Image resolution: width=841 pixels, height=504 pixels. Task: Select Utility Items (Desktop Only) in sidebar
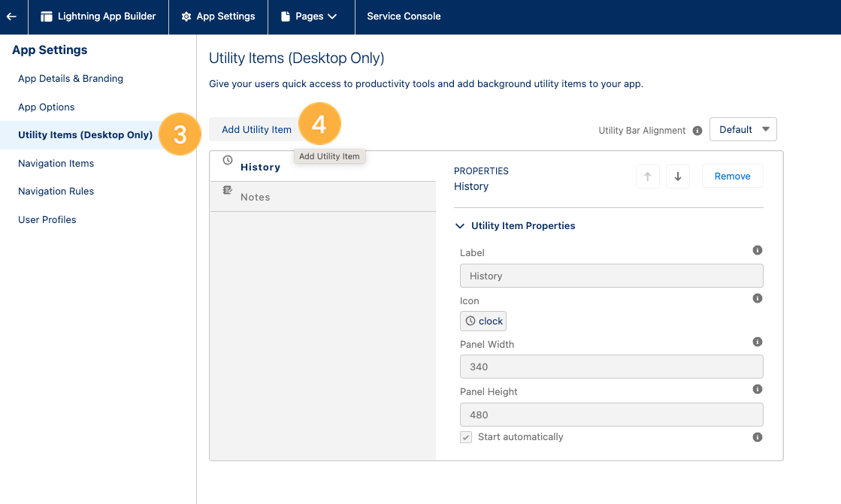point(85,134)
